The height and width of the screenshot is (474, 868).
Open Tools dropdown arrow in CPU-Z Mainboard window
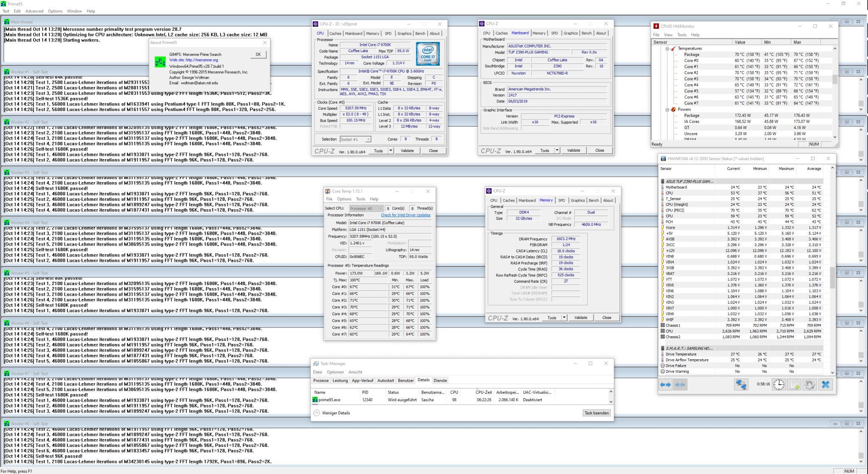pos(557,150)
